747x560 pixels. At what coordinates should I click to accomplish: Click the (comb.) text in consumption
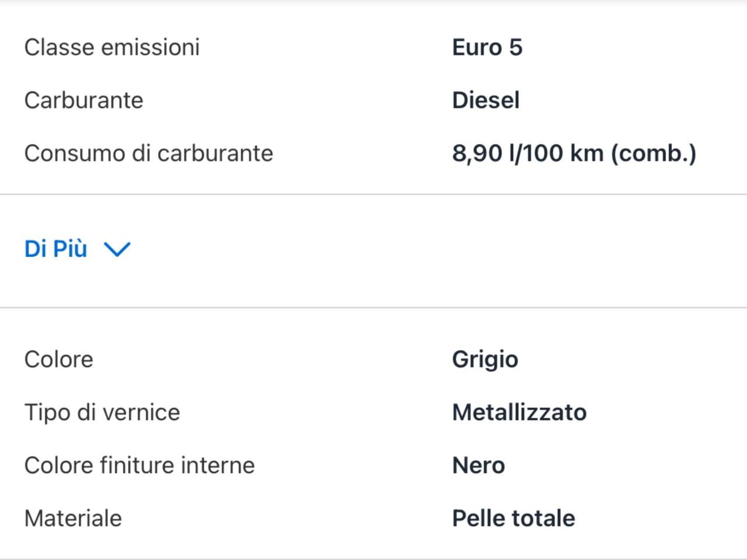pyautogui.click(x=654, y=154)
